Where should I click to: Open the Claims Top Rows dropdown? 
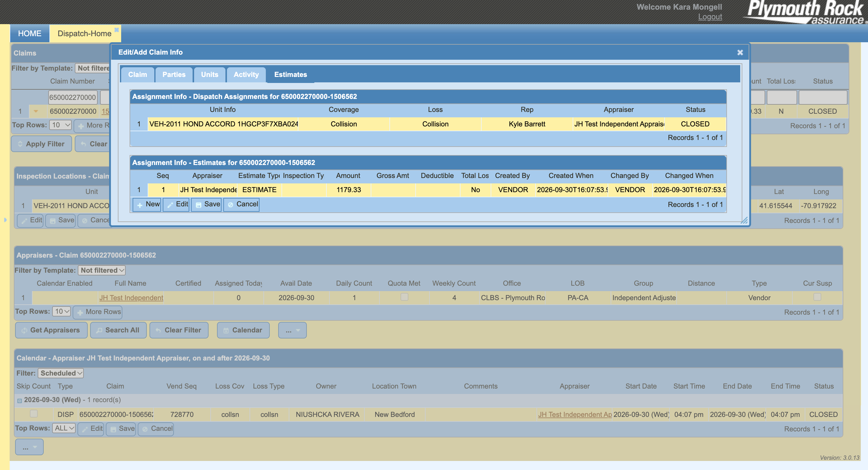click(x=61, y=125)
